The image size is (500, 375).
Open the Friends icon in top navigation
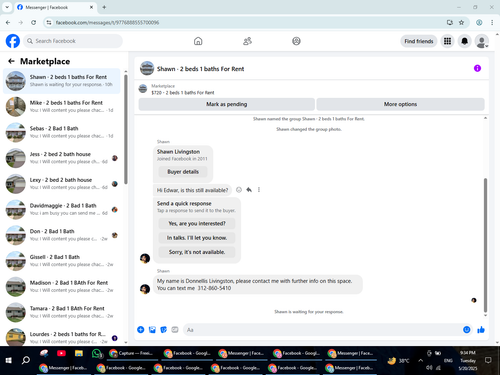click(x=247, y=41)
